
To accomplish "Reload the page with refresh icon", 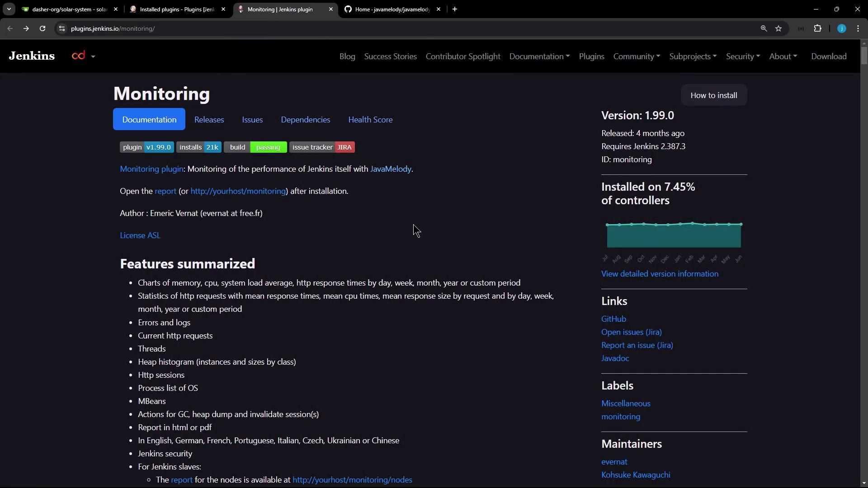I will point(42,28).
